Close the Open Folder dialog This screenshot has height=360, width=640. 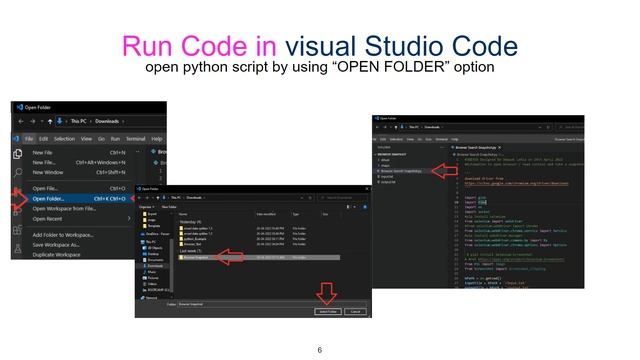tap(367, 189)
